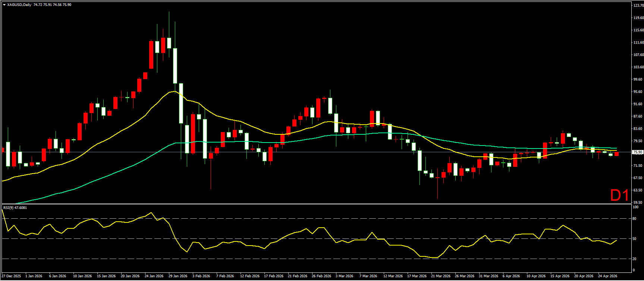Open the dropdown arrow beside XAGUSD,Daily
The height and width of the screenshot is (281, 644).
click(x=4, y=5)
